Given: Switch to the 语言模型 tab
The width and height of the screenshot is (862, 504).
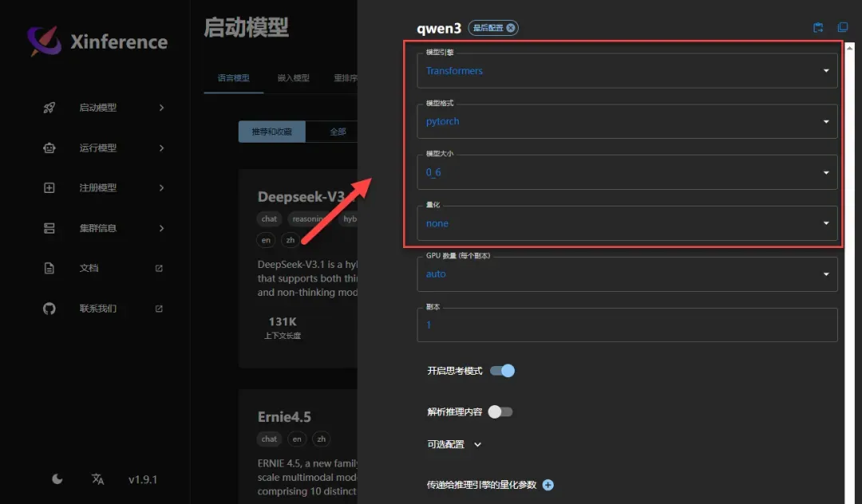Looking at the screenshot, I should 234,78.
